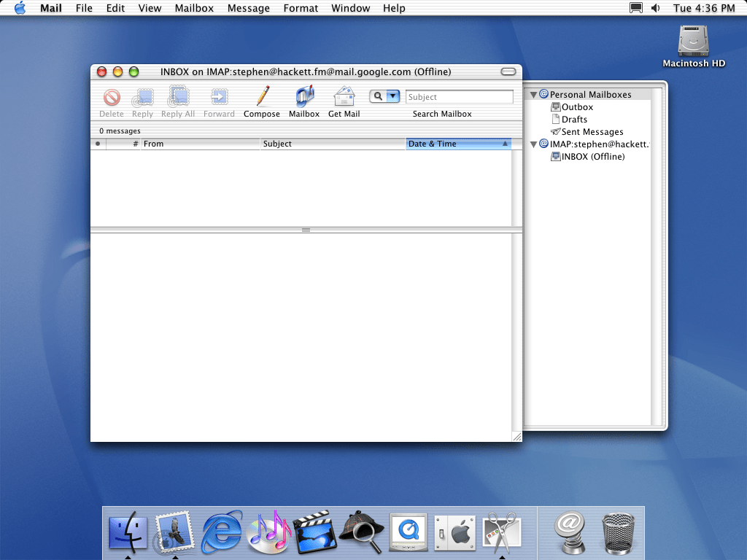The width and height of the screenshot is (747, 560).
Task: Click the Forward toolbar icon
Action: click(x=219, y=97)
